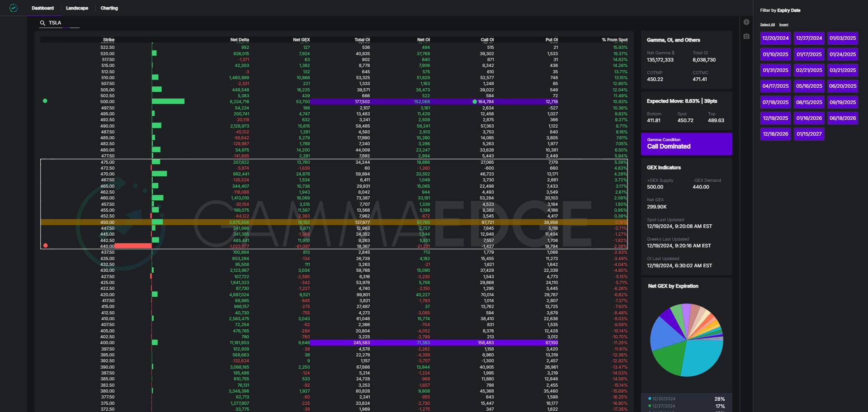
Task: Click the large cyan pie chart slice
Action: click(x=703, y=357)
